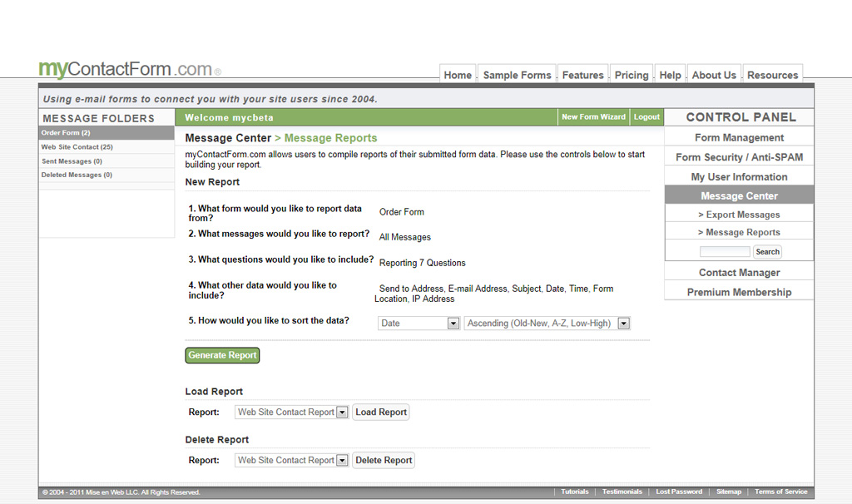852x504 pixels.
Task: Click the myContactForm.com logo
Action: coord(129,69)
